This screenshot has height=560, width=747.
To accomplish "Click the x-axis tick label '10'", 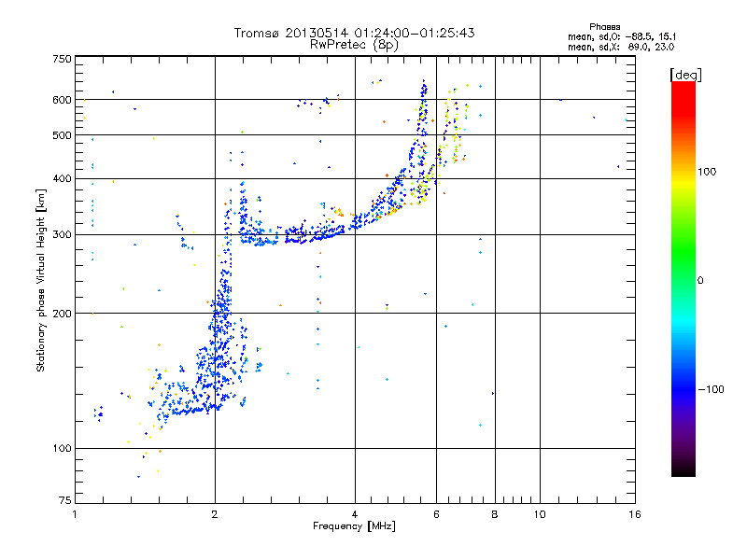I will tap(540, 514).
